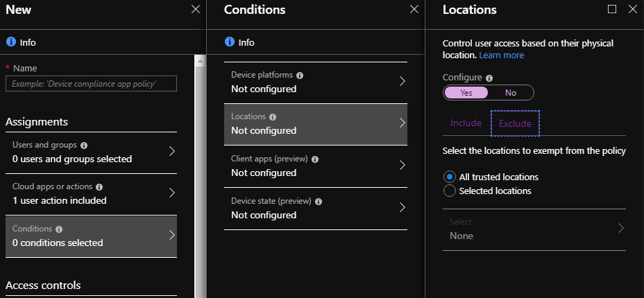
Task: Click the info icon beside Locations condition
Action: click(x=273, y=117)
